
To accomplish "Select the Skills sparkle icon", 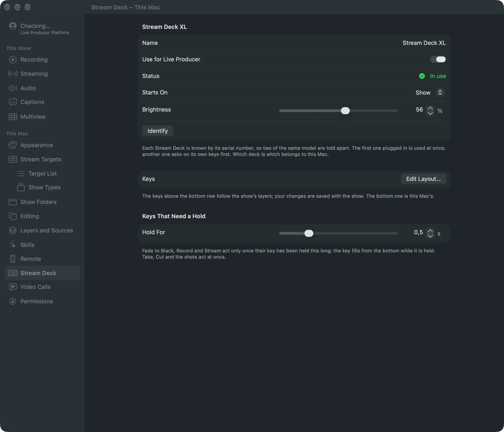I will click(x=13, y=245).
